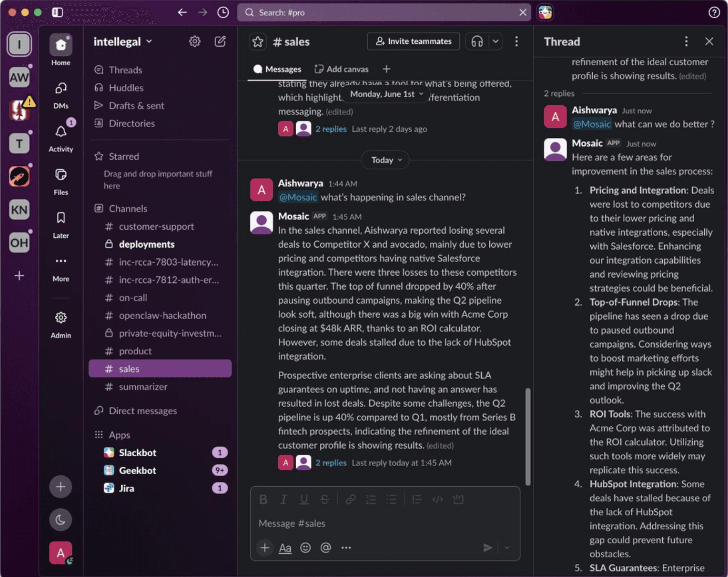Open the Home view in sidebar

pos(61,50)
